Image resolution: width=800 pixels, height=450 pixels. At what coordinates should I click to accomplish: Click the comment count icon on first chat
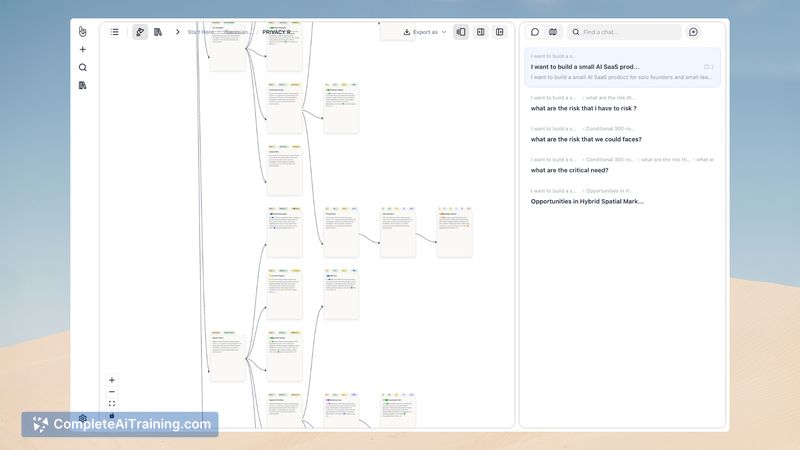pyautogui.click(x=709, y=67)
